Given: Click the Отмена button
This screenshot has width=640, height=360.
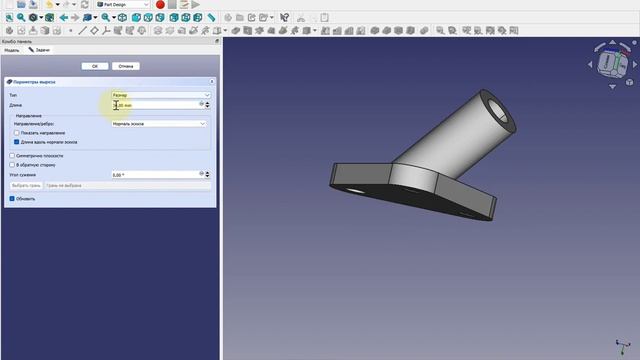Looking at the screenshot, I should (x=126, y=66).
